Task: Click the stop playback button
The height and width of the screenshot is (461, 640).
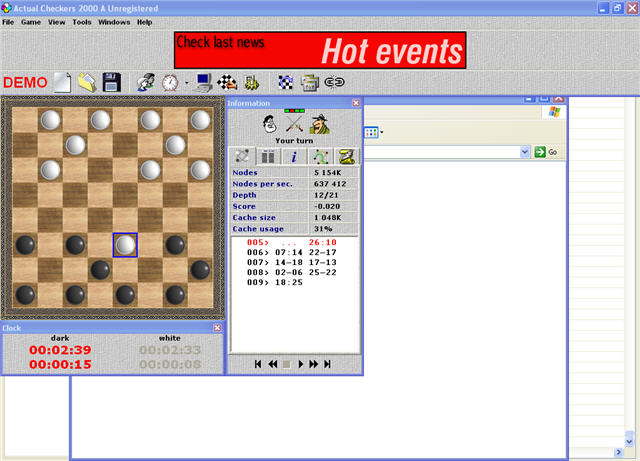Action: click(287, 364)
